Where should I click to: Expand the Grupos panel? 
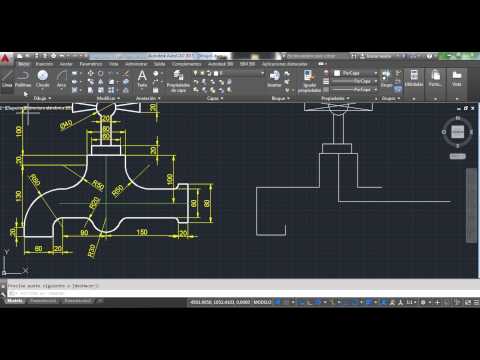390,98
